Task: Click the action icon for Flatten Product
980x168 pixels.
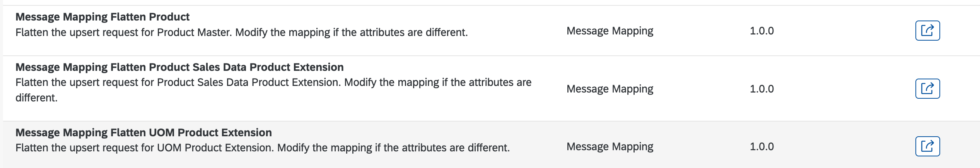Action: pos(927,31)
